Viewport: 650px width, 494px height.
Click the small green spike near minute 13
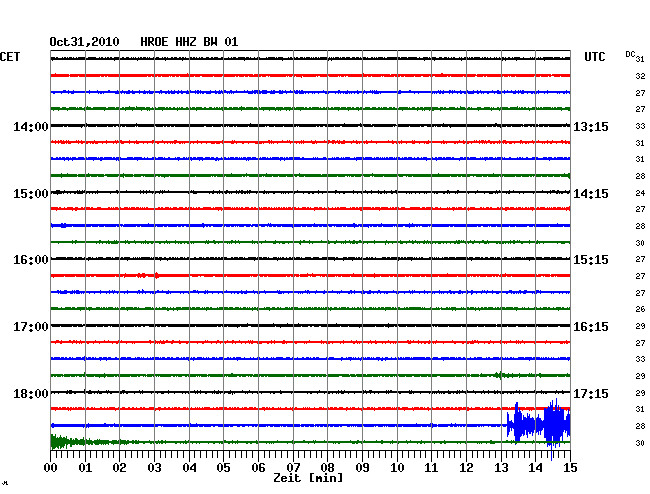pyautogui.click(x=500, y=375)
